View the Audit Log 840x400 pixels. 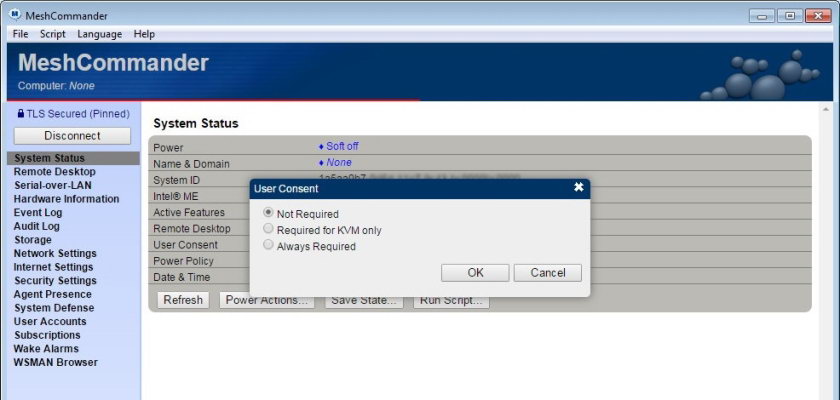coord(36,226)
